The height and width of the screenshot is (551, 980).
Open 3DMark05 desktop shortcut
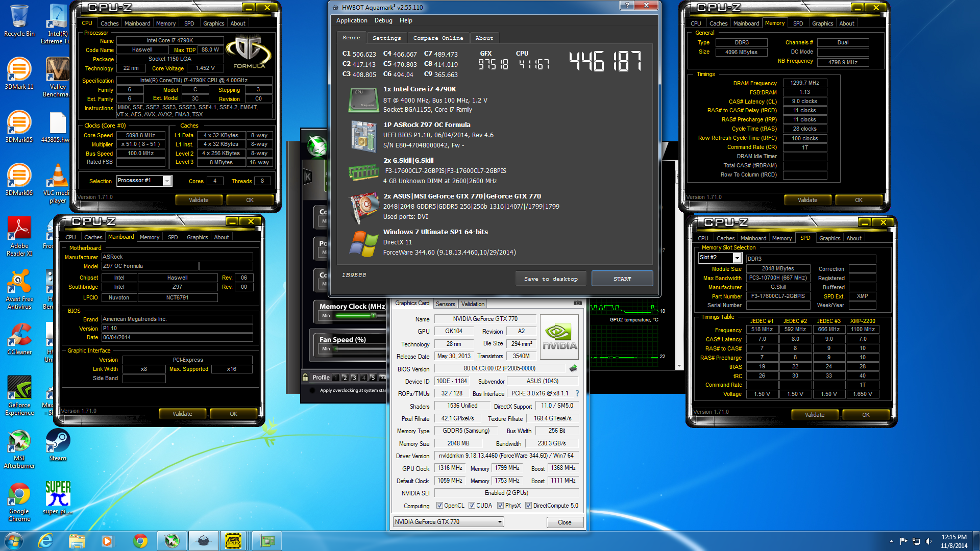coord(19,127)
